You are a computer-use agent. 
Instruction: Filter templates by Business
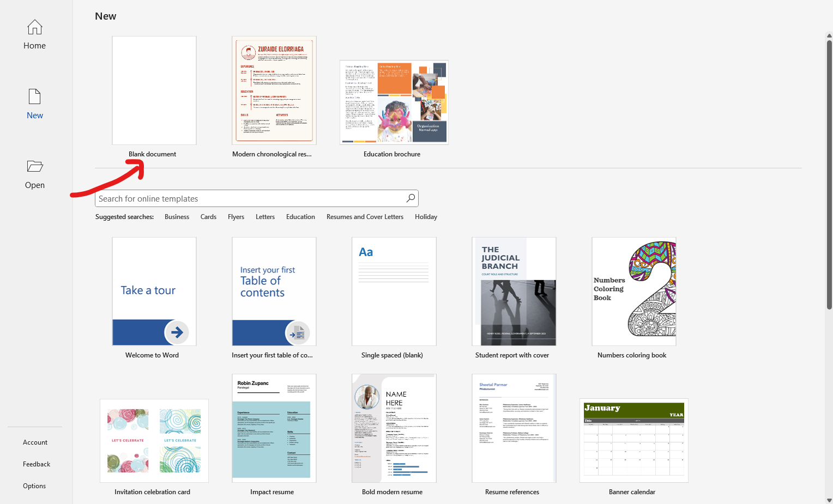(177, 216)
